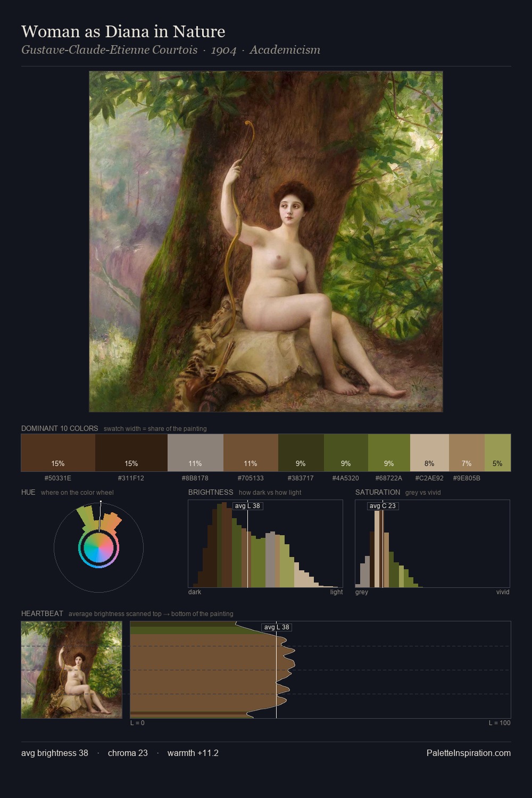
Task: Click the hex code #9E805B text
Action: click(x=467, y=478)
